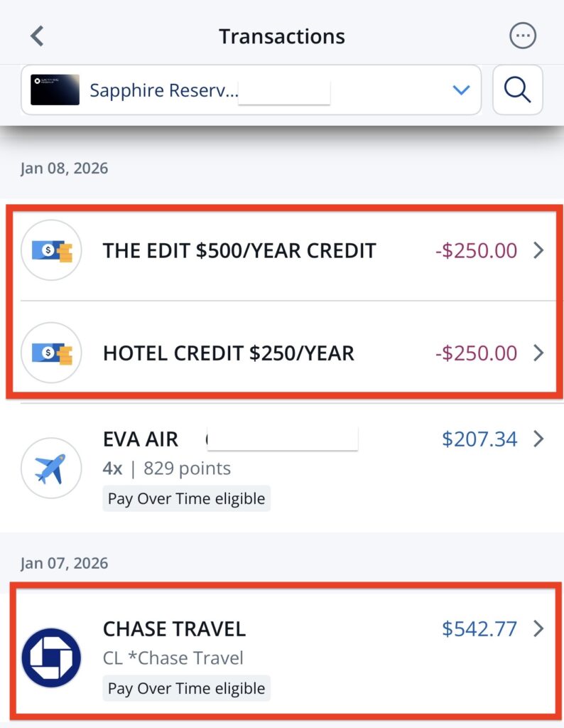Tap the search magnifier icon
Viewport: 564px width, 728px height.
517,90
